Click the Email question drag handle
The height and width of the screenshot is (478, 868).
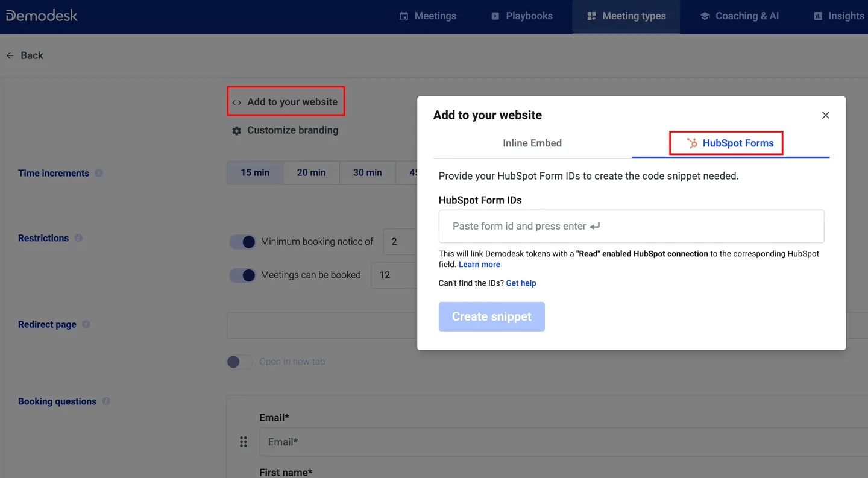(x=244, y=442)
